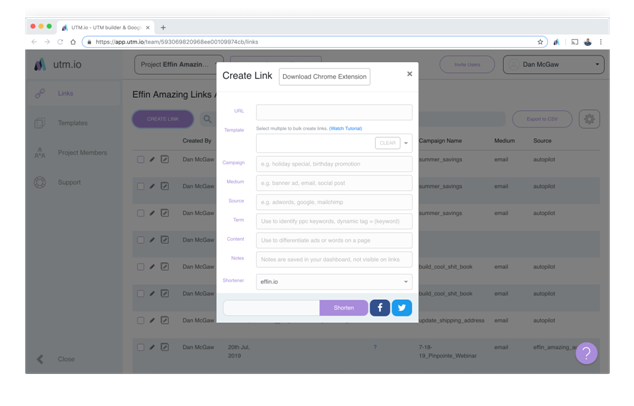Click Invite Users button
Image resolution: width=634 pixels, height=406 pixels.
[467, 65]
